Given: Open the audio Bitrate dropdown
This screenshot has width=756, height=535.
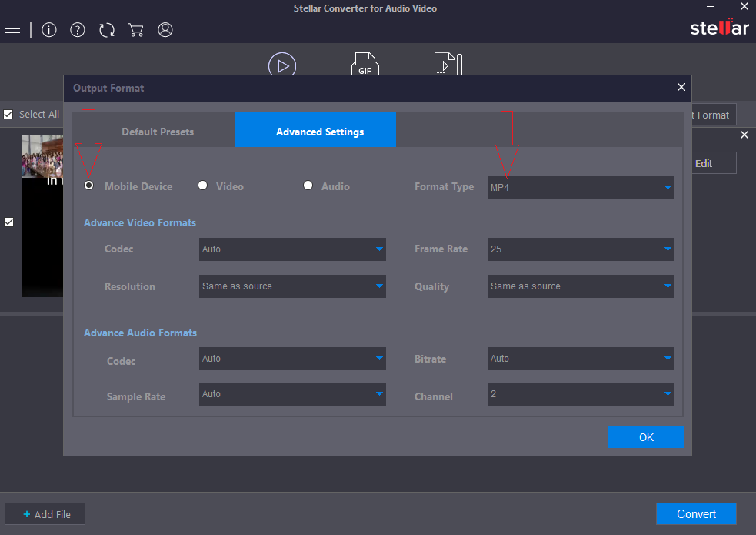Looking at the screenshot, I should (x=581, y=359).
